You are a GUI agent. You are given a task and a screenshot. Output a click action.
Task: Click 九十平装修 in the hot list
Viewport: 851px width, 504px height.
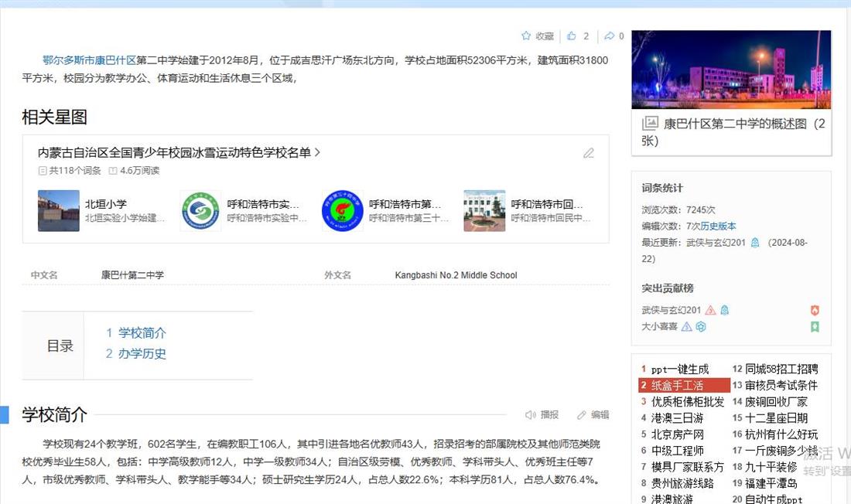771,467
